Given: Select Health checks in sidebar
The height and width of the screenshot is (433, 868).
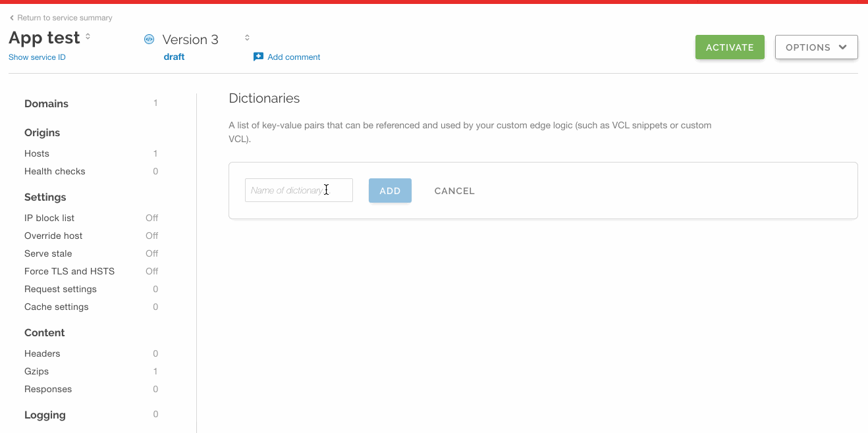Looking at the screenshot, I should (55, 171).
